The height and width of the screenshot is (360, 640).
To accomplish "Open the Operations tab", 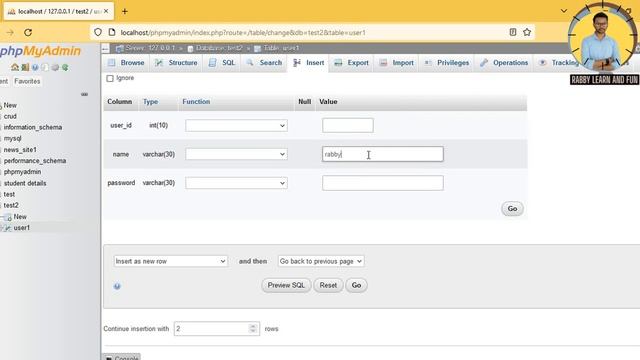I will [x=504, y=63].
